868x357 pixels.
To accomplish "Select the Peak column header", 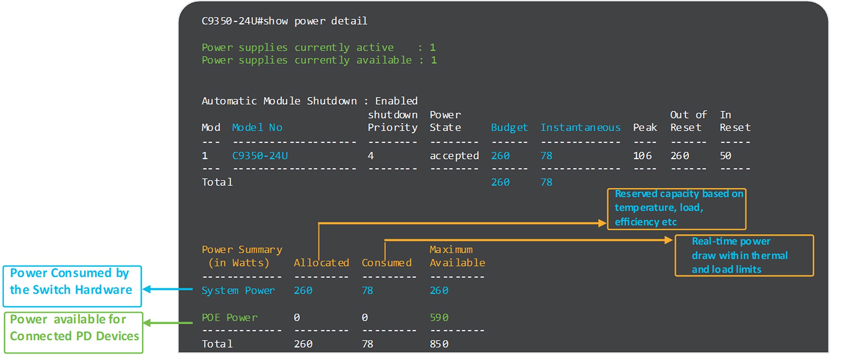I will (645, 127).
